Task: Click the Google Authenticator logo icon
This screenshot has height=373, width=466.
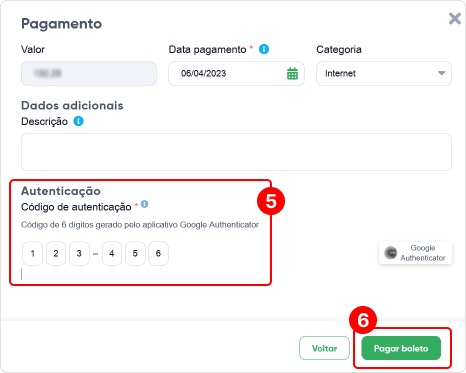Action: [390, 253]
